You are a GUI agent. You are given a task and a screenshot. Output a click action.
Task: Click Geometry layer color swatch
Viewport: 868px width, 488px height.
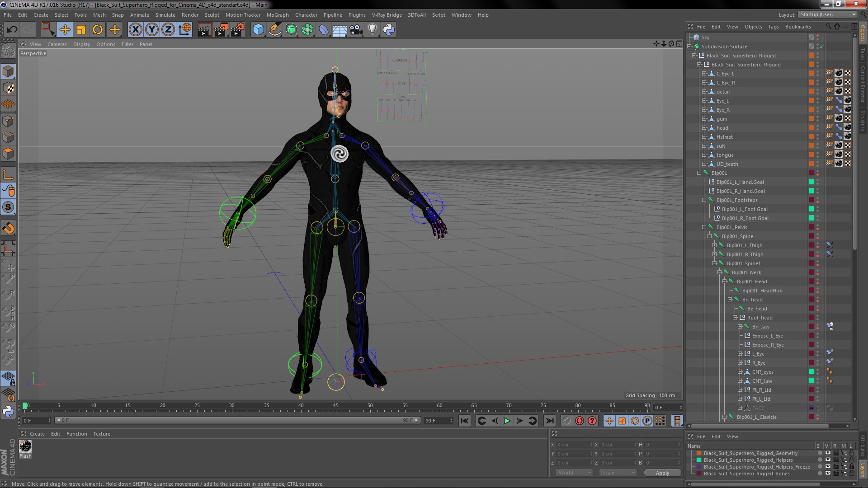pos(699,453)
